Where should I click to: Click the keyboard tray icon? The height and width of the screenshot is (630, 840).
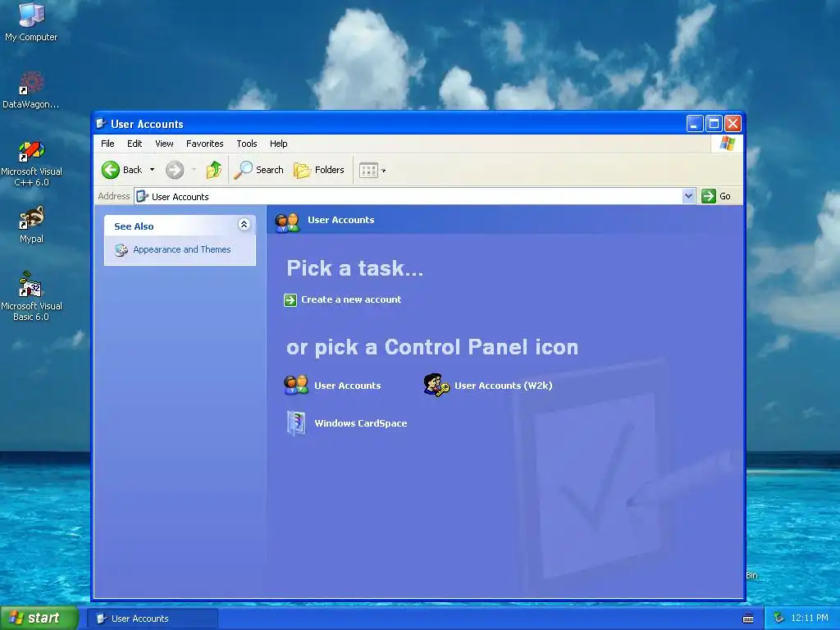coord(748,619)
